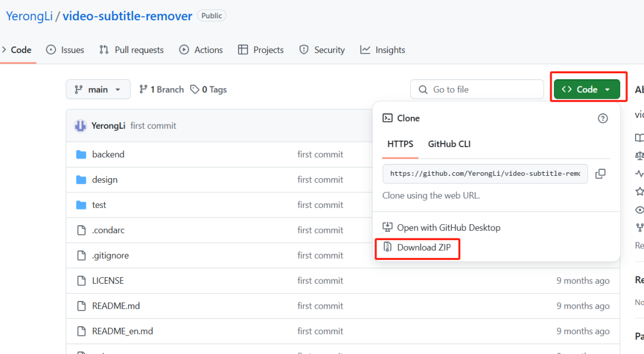This screenshot has width=644, height=354.
Task: Click the file icon beside README.md
Action: point(81,306)
